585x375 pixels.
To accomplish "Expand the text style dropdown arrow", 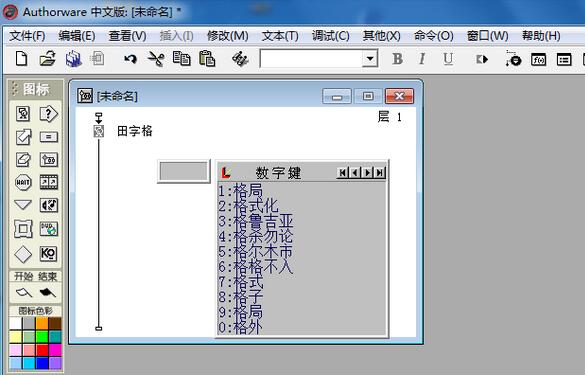I will 370,59.
